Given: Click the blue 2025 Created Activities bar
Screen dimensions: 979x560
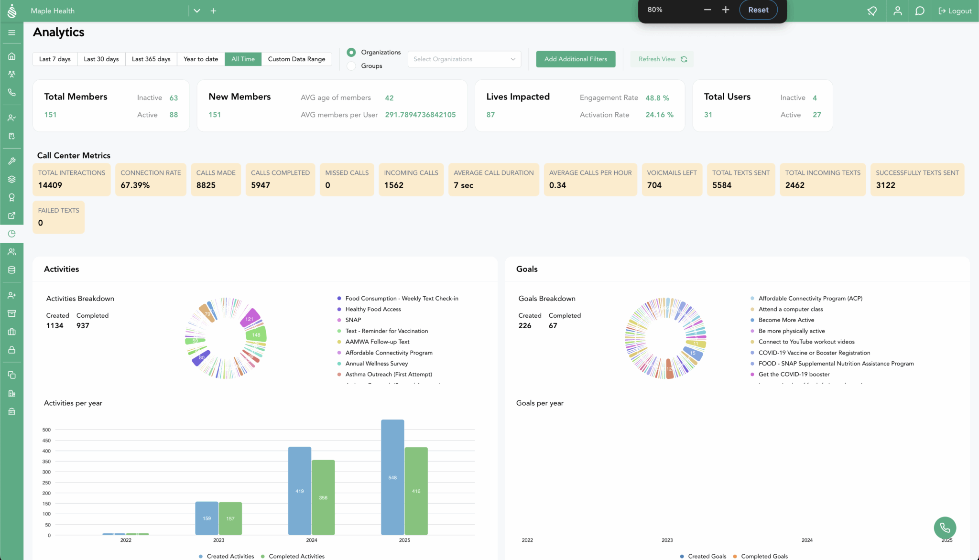Looking at the screenshot, I should coord(392,477).
